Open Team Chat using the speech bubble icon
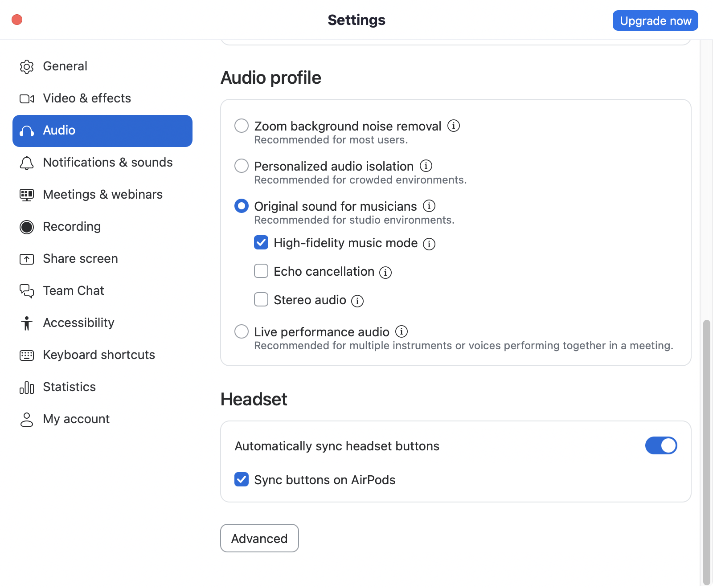The image size is (713, 588). click(x=27, y=291)
